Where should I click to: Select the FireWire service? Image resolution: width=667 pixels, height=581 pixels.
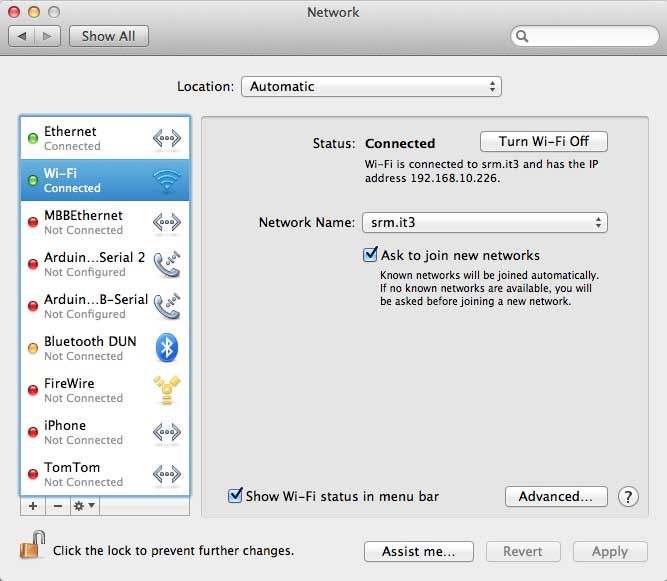[x=105, y=390]
